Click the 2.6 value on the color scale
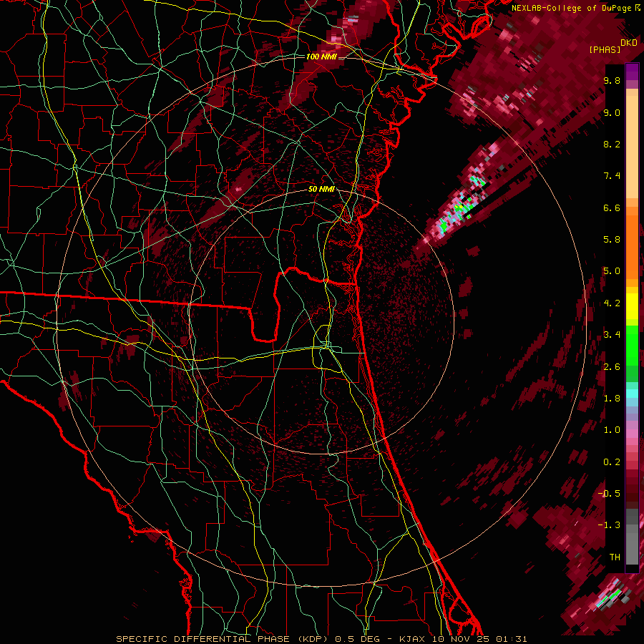This screenshot has height=644, width=644. [612, 366]
